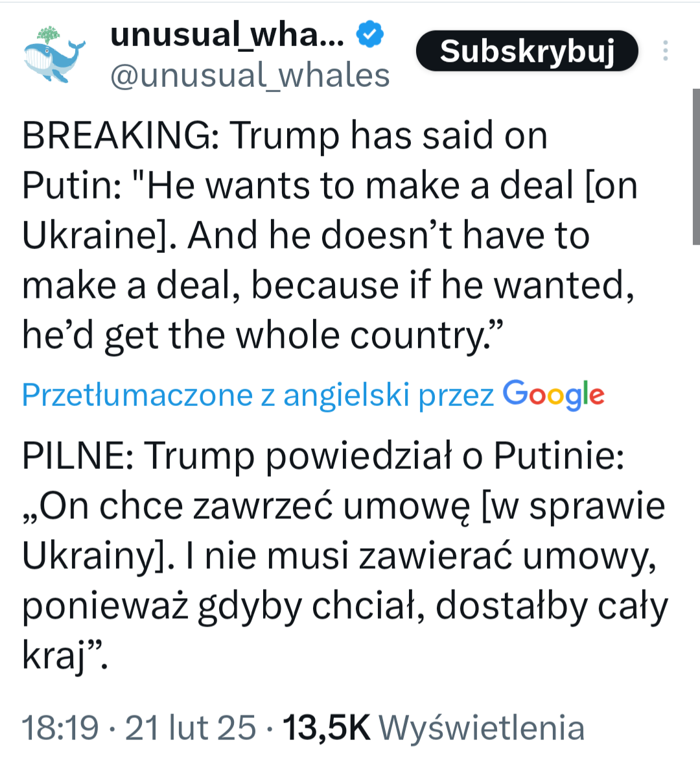Click the final Polish word "kraj"
700x764 pixels.
pos(54,655)
